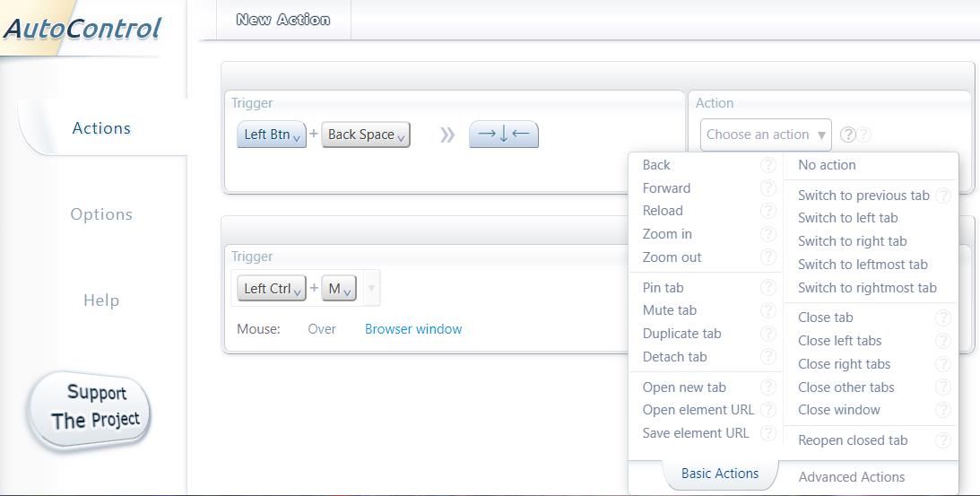Viewport: 980px width, 496px height.
Task: Select Switch to right tab
Action: (x=852, y=241)
